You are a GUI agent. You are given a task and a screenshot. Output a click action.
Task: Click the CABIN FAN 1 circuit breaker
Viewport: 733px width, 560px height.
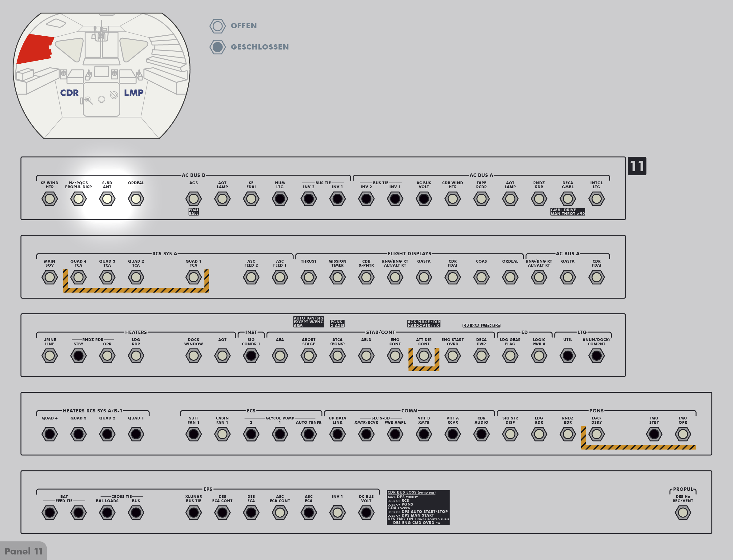tap(222, 434)
